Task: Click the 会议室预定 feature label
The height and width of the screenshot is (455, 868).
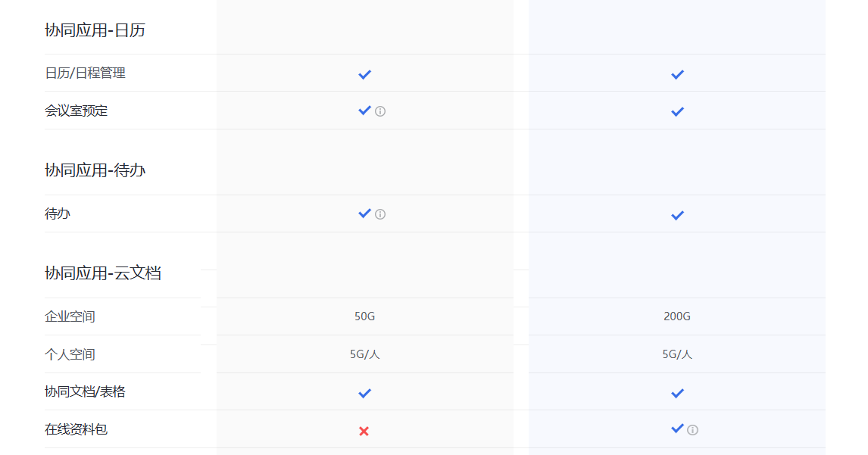Action: click(x=76, y=111)
